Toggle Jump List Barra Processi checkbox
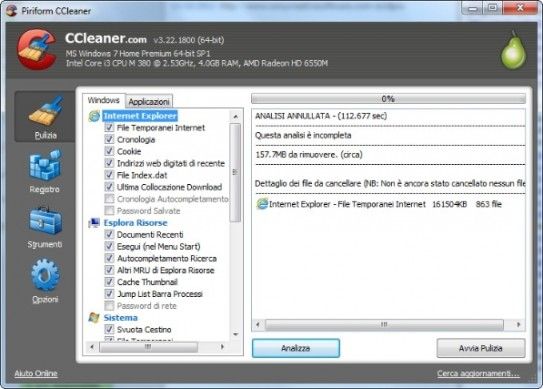Screen dimensions: 543x389 click(109, 294)
